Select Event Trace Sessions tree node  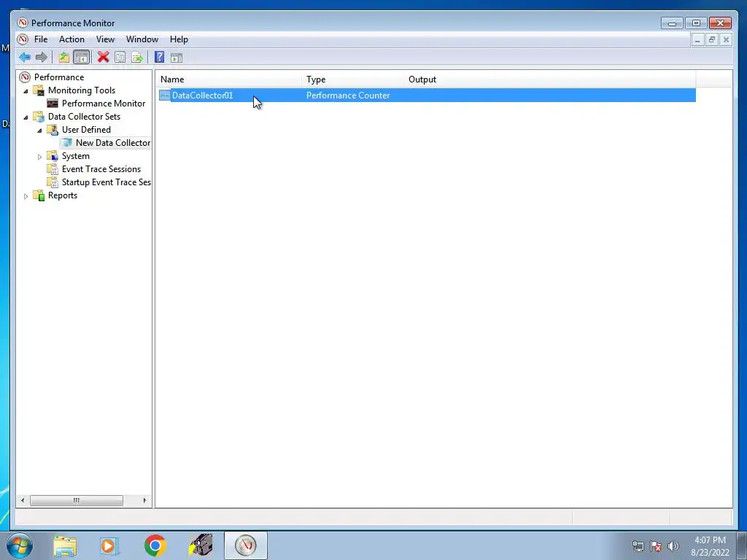tap(101, 169)
